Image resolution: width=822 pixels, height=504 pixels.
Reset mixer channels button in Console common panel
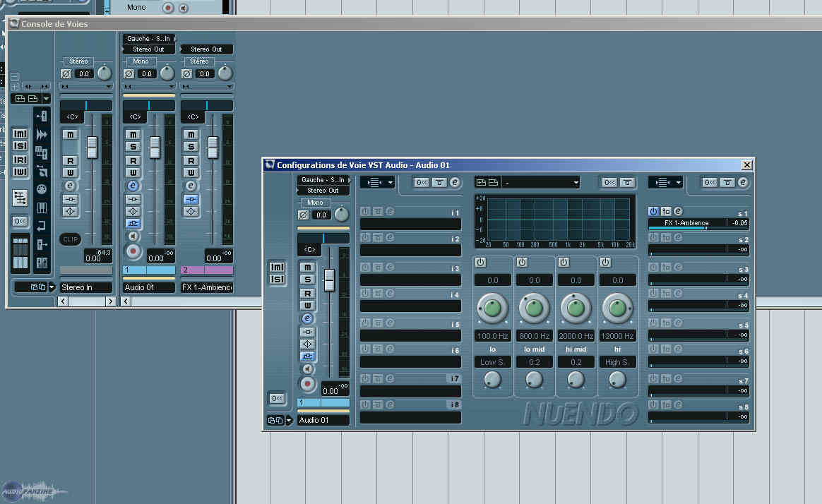click(x=20, y=221)
